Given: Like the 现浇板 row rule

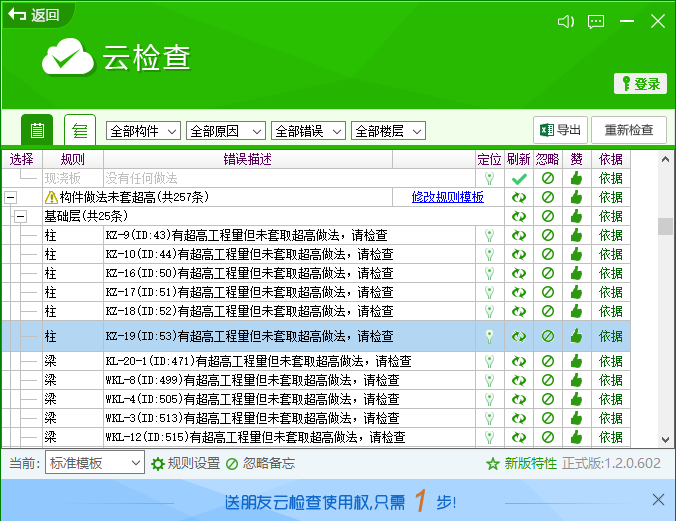Looking at the screenshot, I should pyautogui.click(x=576, y=178).
